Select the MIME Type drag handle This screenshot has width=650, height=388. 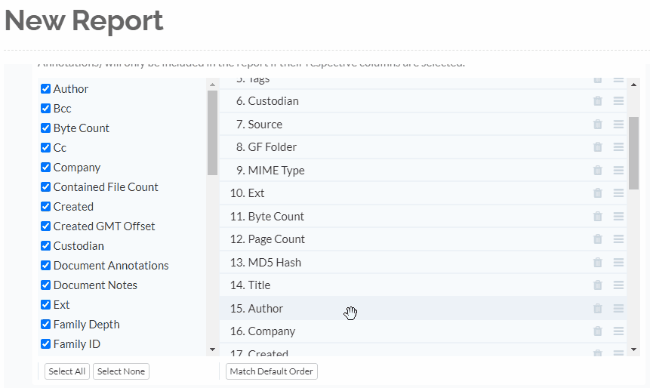pos(618,170)
